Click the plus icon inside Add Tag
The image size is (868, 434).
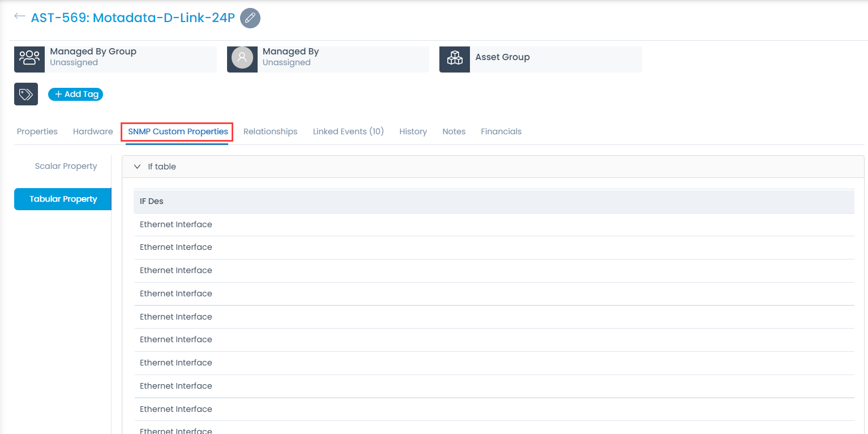coord(60,94)
